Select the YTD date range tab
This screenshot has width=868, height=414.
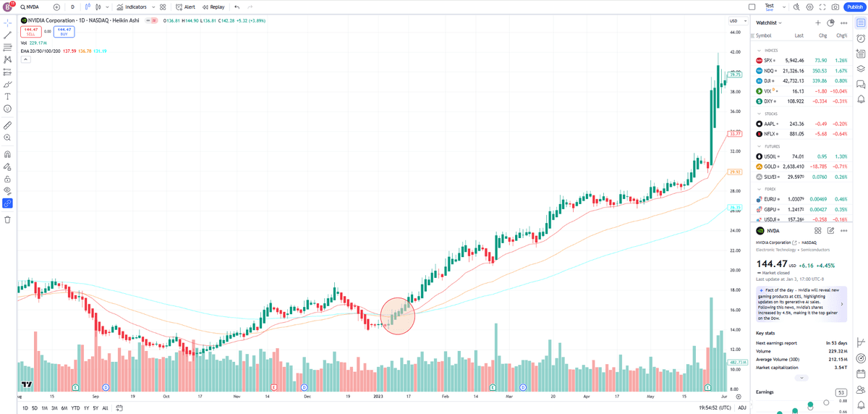76,408
